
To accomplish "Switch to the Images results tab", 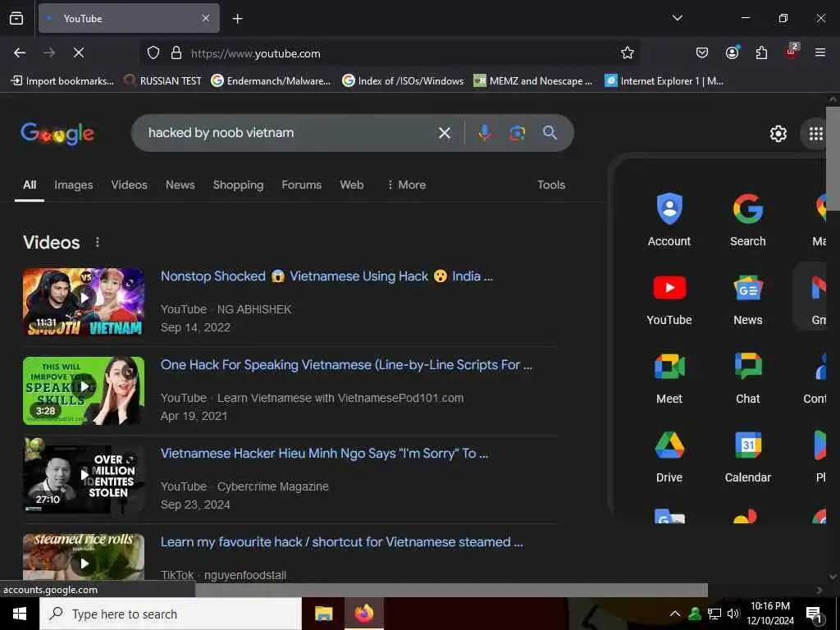I will [73, 185].
